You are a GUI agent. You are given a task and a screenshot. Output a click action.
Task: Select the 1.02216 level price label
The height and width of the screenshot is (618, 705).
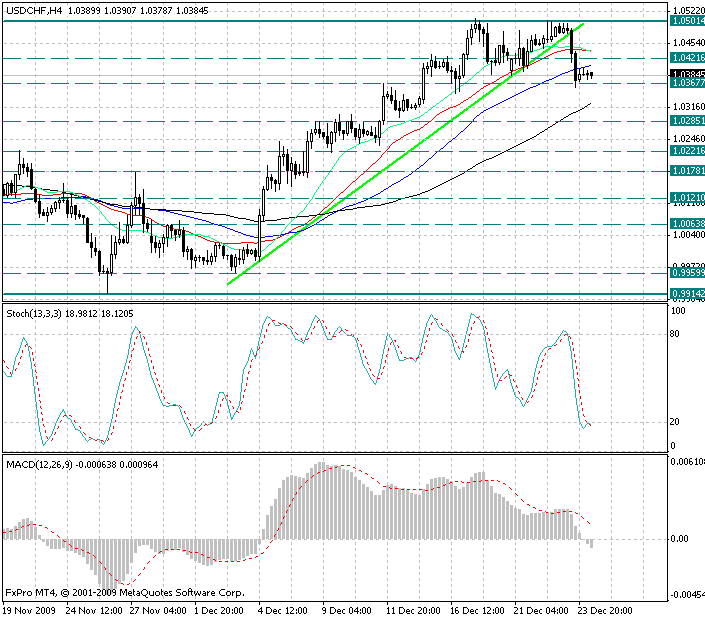[x=687, y=151]
